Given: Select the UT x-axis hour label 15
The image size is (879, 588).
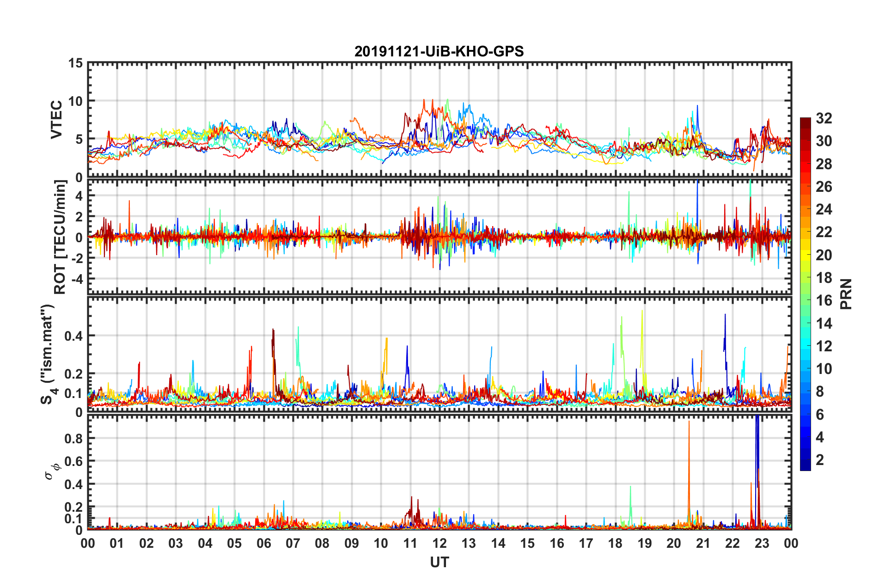Looking at the screenshot, I should [527, 543].
